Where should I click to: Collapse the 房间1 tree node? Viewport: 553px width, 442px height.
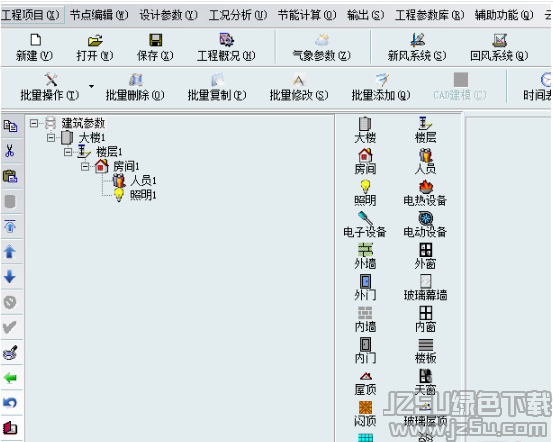pyautogui.click(x=85, y=166)
